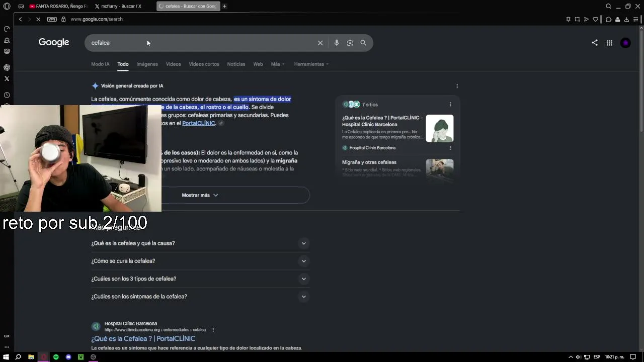Select the Videos results tab

click(x=173, y=64)
